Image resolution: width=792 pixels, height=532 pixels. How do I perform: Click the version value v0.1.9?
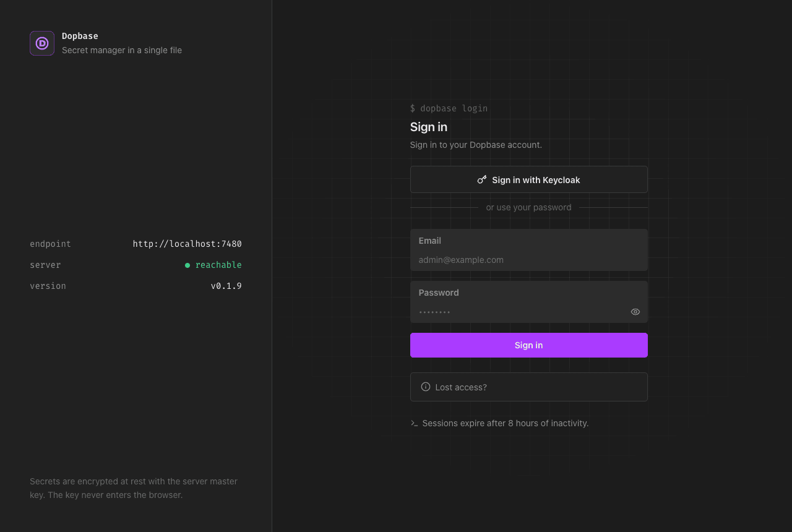click(226, 286)
